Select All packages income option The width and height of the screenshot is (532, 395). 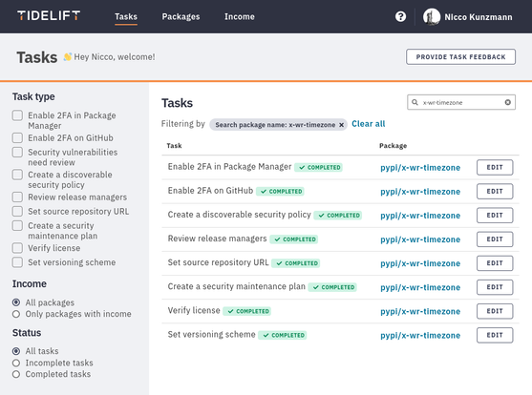(16, 302)
